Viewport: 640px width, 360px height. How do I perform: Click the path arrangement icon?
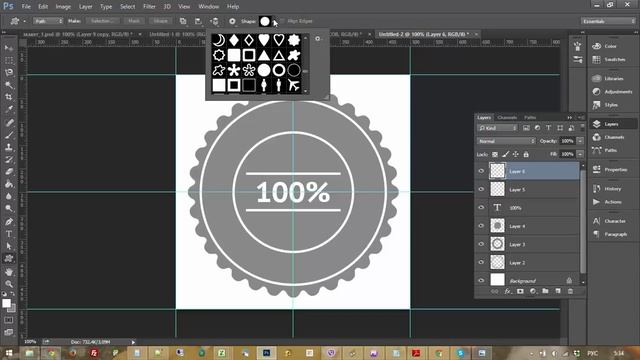(214, 21)
